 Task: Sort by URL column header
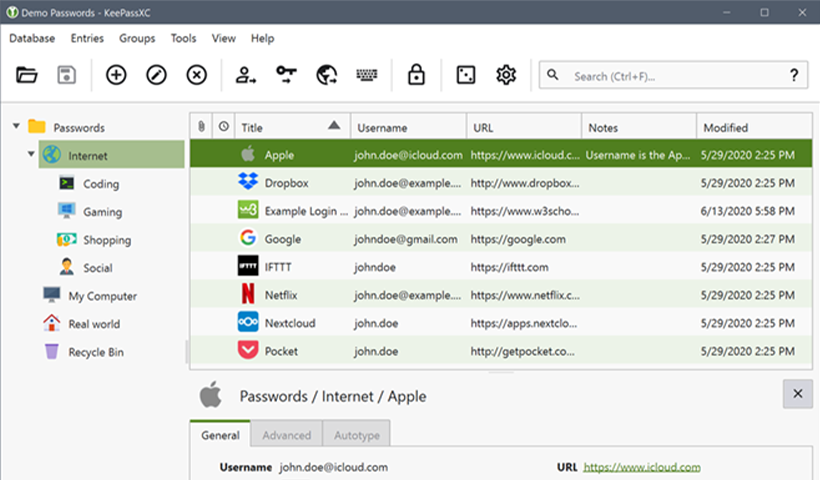pos(524,127)
